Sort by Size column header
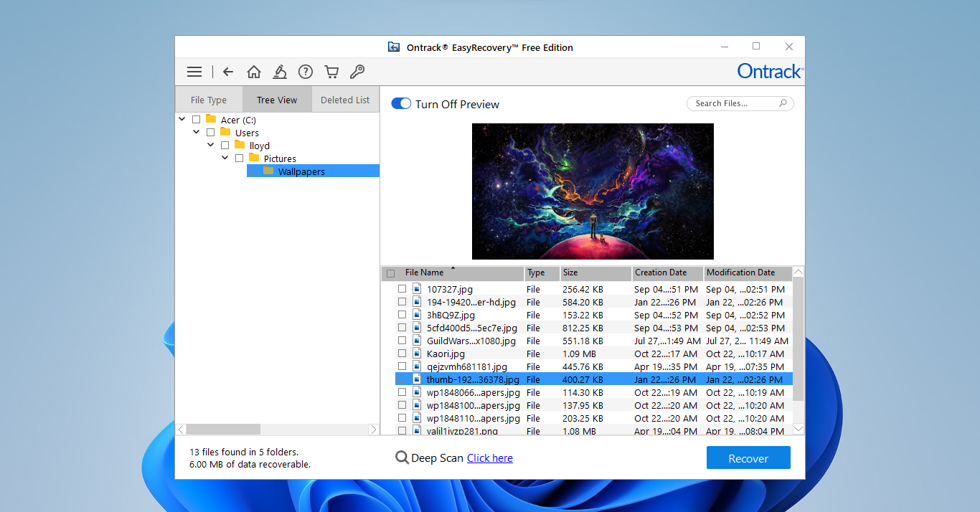Screen dimensions: 980x512 pyautogui.click(x=596, y=273)
